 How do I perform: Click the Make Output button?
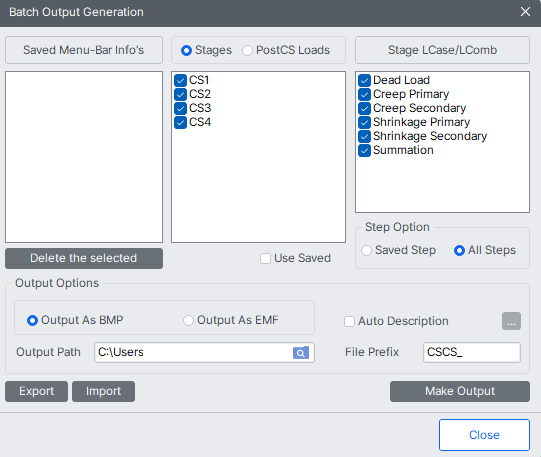tap(460, 391)
